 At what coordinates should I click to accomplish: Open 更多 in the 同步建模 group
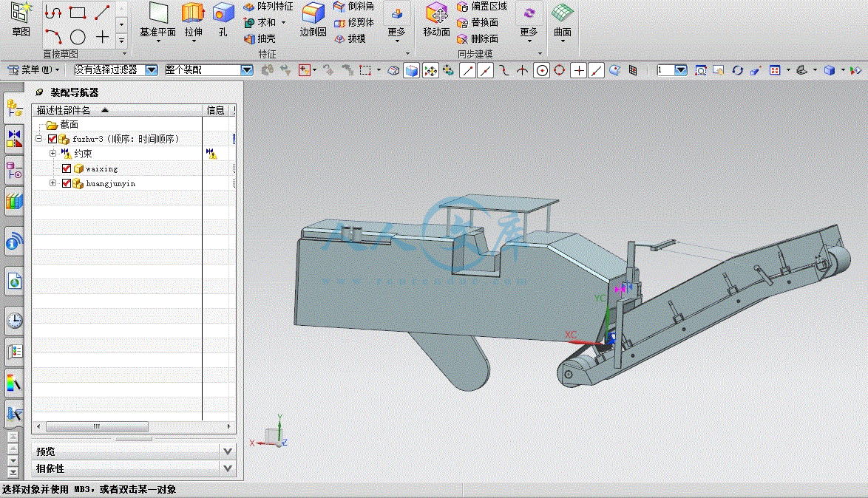[529, 22]
